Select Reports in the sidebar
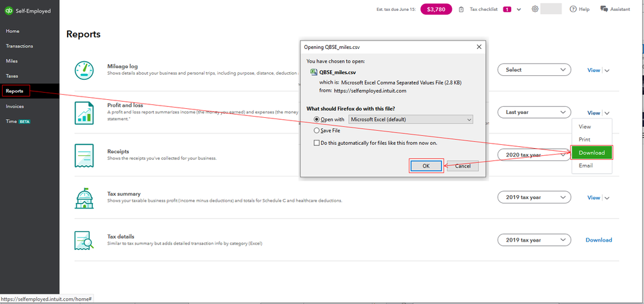Viewport: 644px width, 304px height. tap(15, 91)
